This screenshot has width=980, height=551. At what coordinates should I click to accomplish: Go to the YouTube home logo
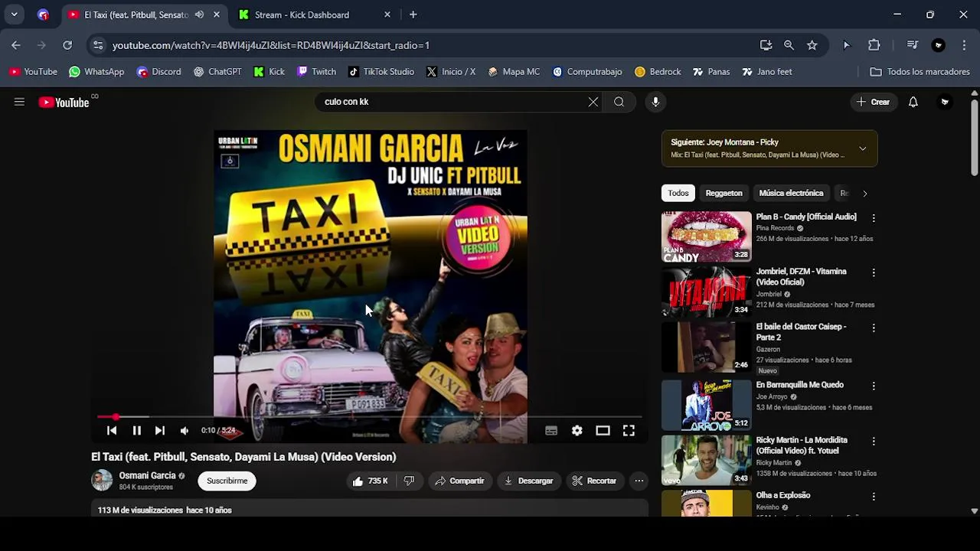click(64, 102)
